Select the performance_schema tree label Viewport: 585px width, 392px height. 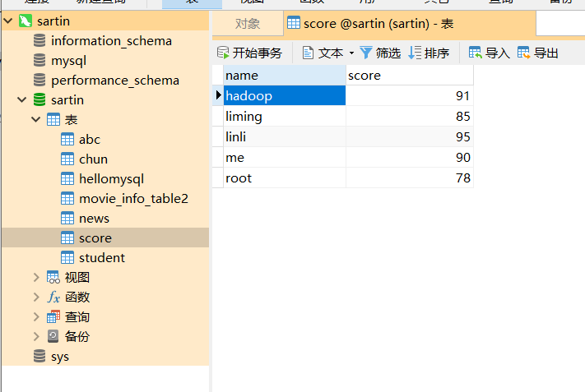click(x=115, y=81)
